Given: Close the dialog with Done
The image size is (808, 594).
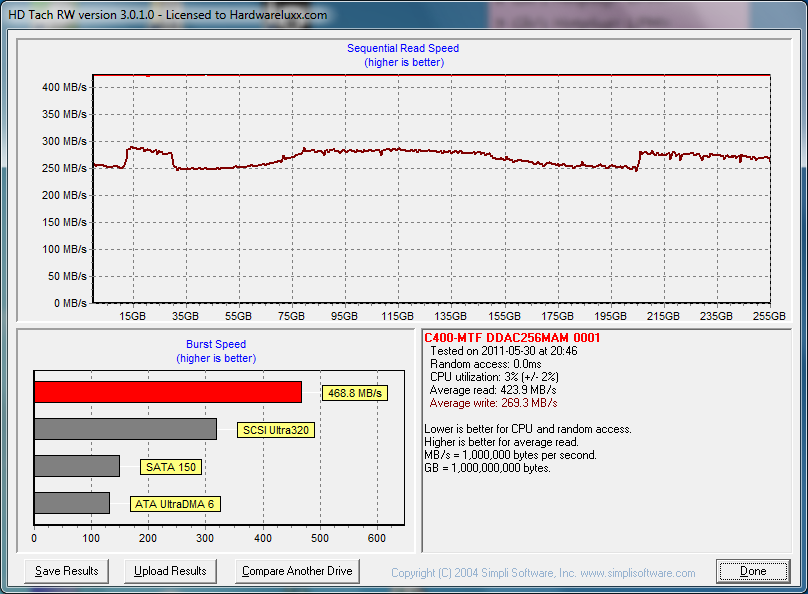Looking at the screenshot, I should (753, 571).
